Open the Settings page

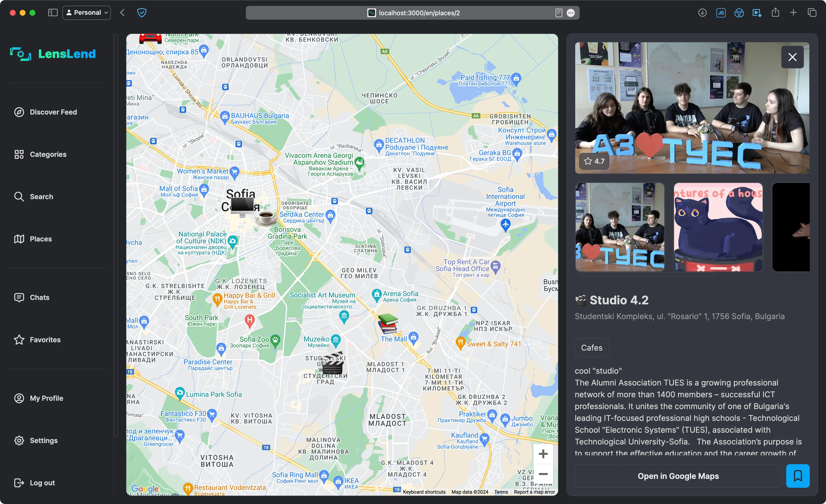click(x=36, y=440)
